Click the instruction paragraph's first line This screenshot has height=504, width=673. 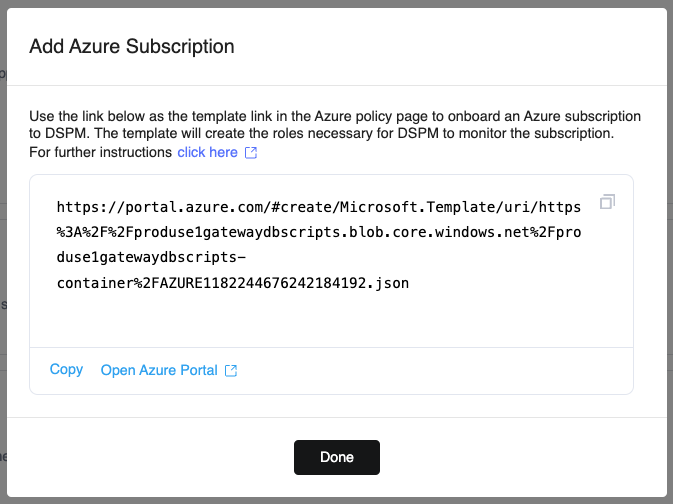pyautogui.click(x=342, y=117)
